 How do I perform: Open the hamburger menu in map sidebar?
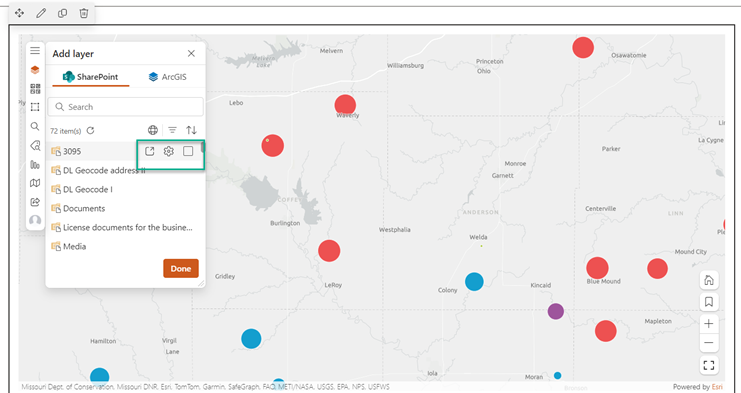(35, 51)
